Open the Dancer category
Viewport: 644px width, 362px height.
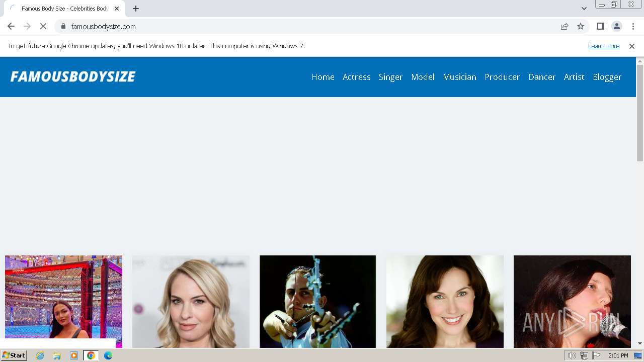point(542,77)
